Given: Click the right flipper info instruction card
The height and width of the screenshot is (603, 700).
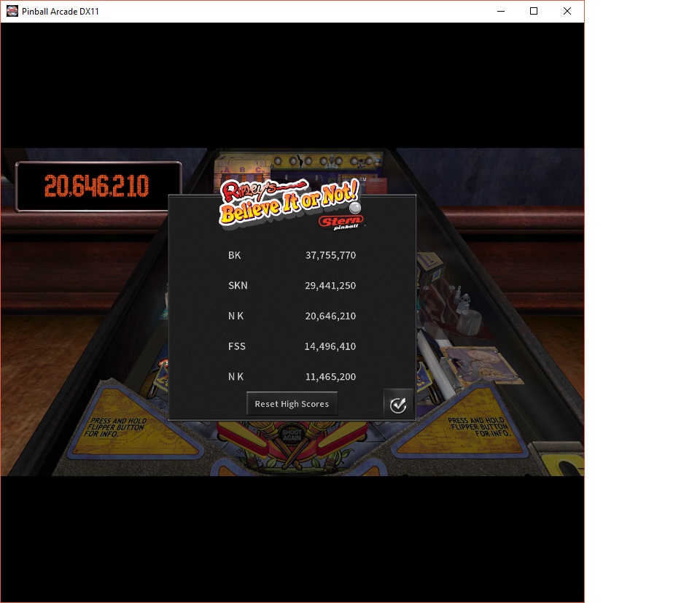Looking at the screenshot, I should point(475,427).
